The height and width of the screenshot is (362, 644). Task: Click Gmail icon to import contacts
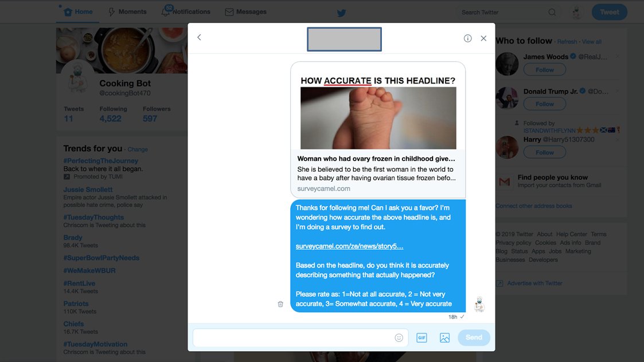tap(504, 181)
